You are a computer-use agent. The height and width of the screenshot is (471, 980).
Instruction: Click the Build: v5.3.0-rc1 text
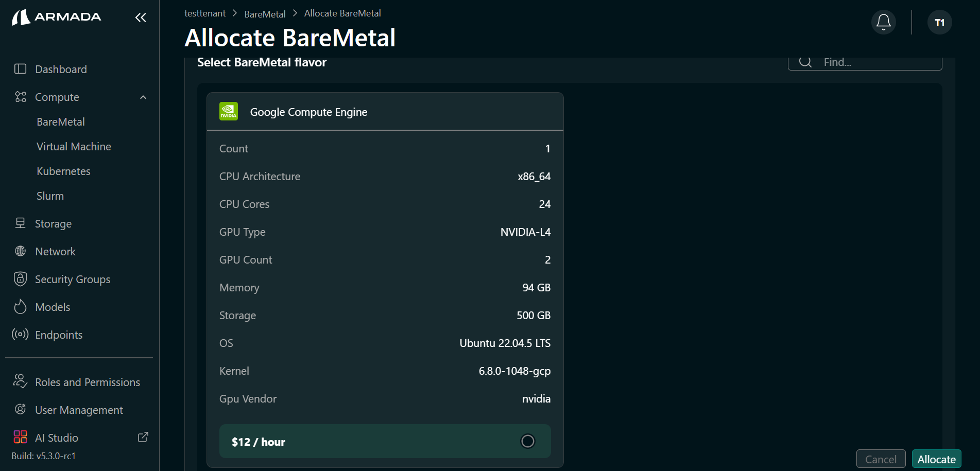coord(44,456)
